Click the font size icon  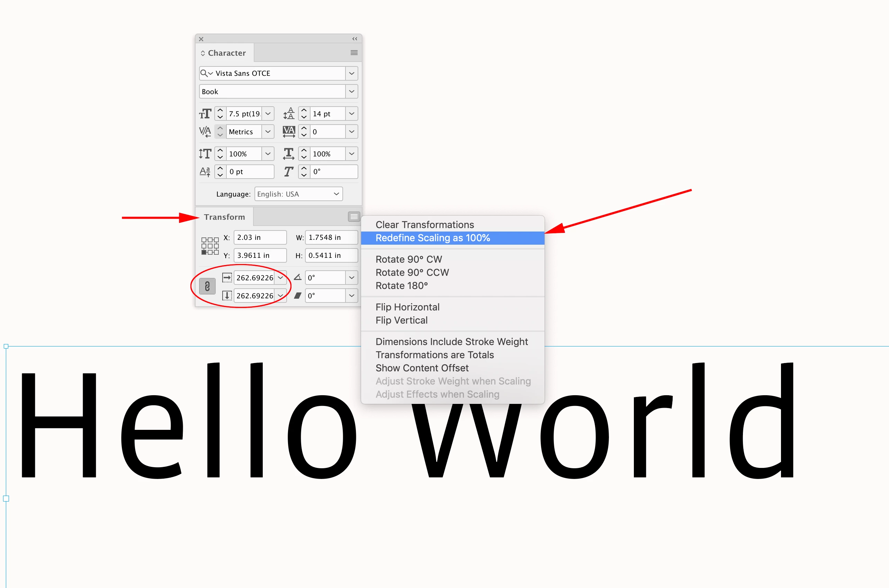205,114
